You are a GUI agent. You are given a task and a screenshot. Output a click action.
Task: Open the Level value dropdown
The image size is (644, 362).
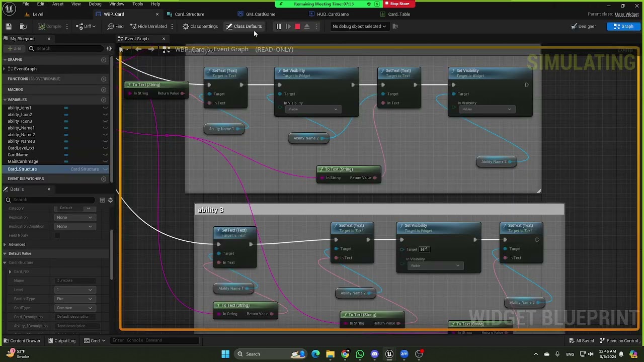coord(74,290)
